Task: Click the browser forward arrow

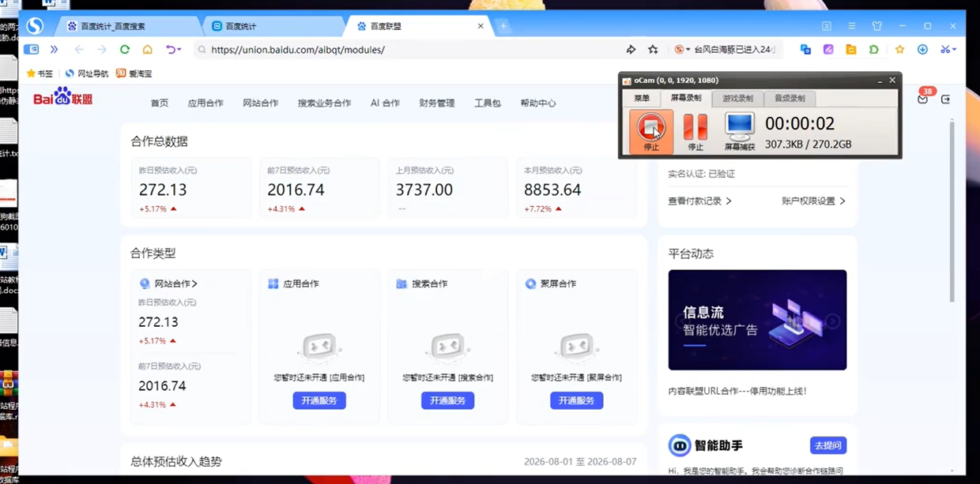Action: click(x=101, y=49)
